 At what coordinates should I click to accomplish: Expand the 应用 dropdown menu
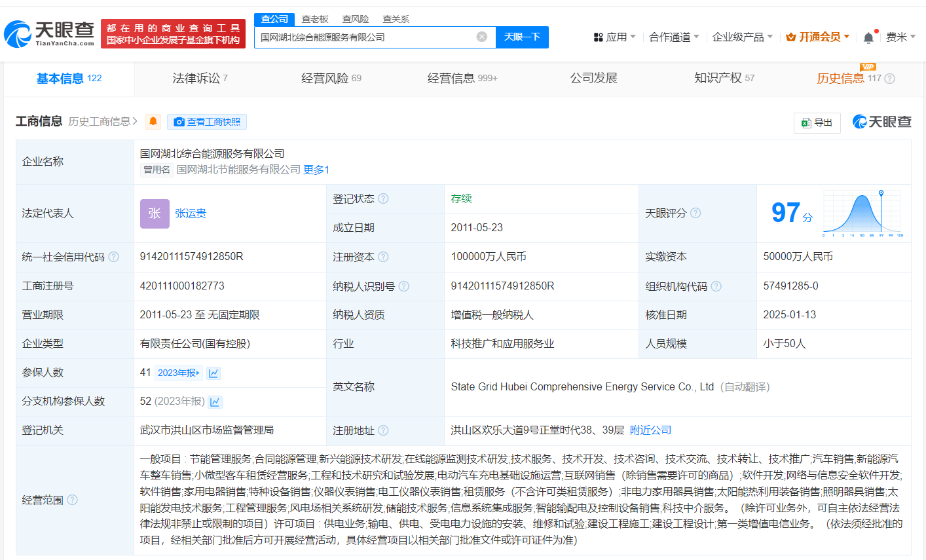point(614,37)
